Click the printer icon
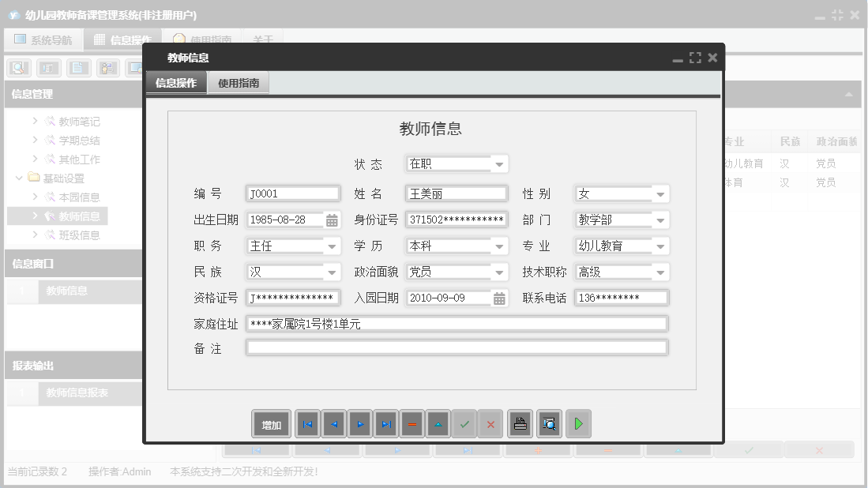The image size is (868, 488). [520, 425]
